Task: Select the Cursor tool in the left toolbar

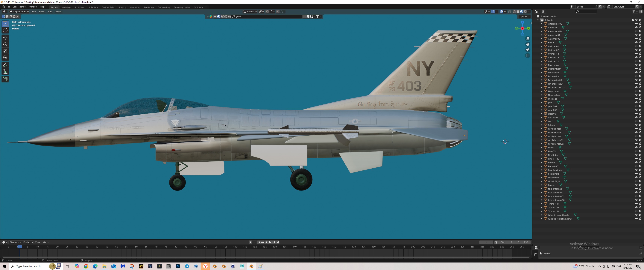Action: pyautogui.click(x=5, y=30)
